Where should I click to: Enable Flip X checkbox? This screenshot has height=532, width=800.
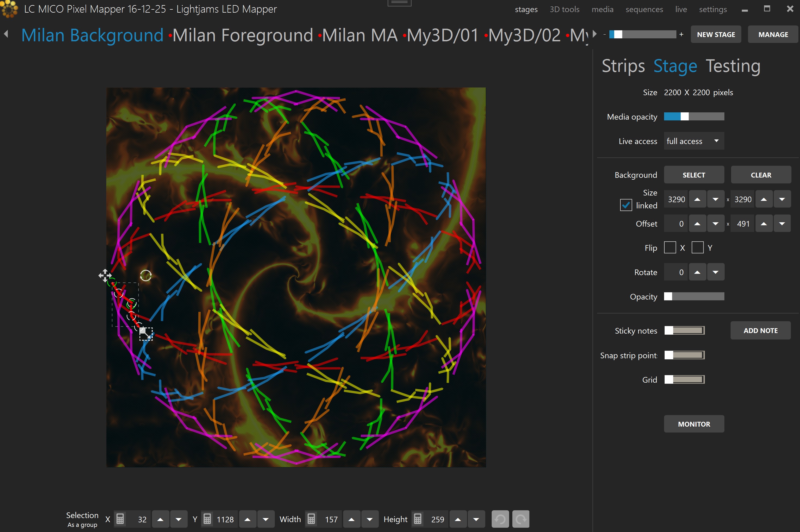670,248
